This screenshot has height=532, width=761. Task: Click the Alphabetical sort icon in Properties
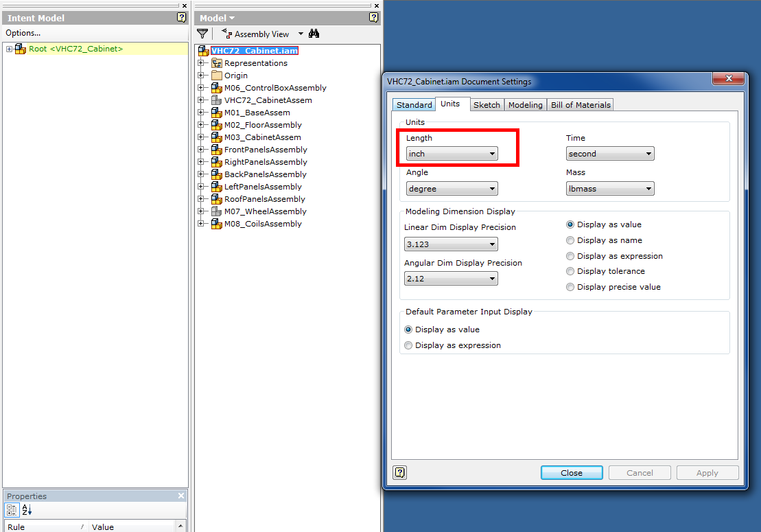[x=26, y=510]
